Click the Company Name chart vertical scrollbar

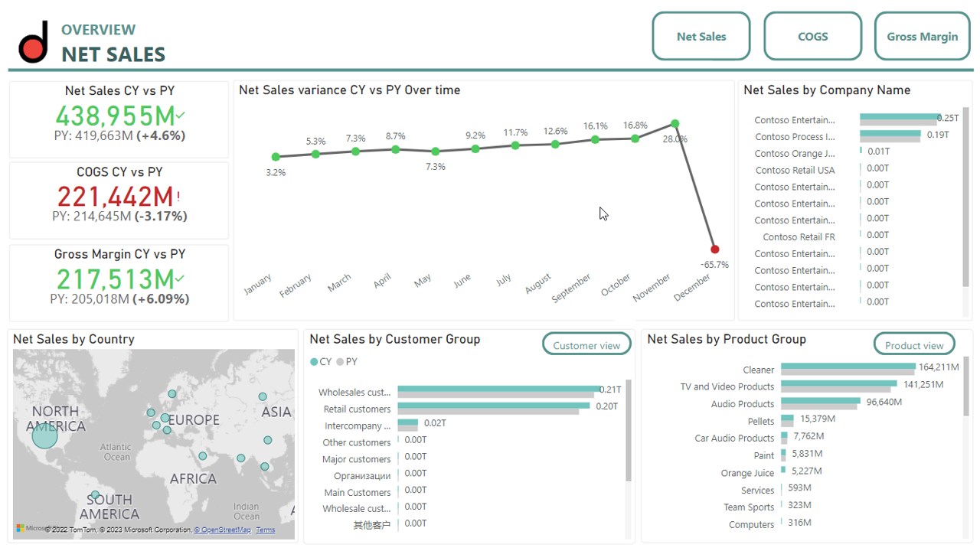tap(965, 197)
